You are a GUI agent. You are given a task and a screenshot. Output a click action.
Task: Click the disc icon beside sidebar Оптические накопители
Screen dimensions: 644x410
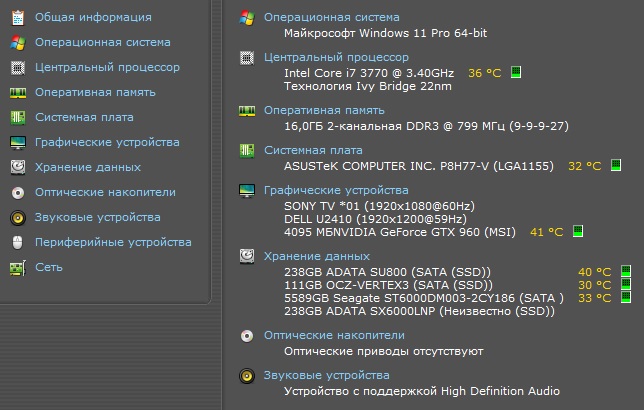[x=18, y=193]
